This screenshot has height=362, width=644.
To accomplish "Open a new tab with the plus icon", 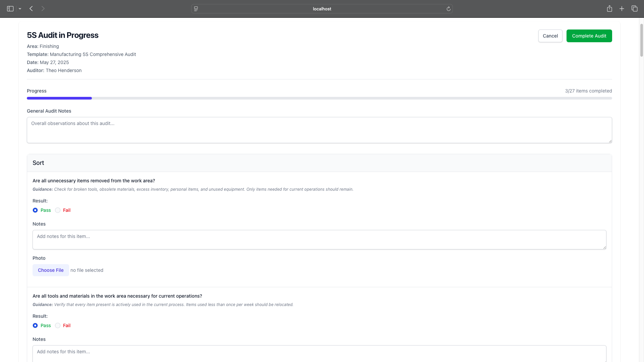I will point(622,9).
